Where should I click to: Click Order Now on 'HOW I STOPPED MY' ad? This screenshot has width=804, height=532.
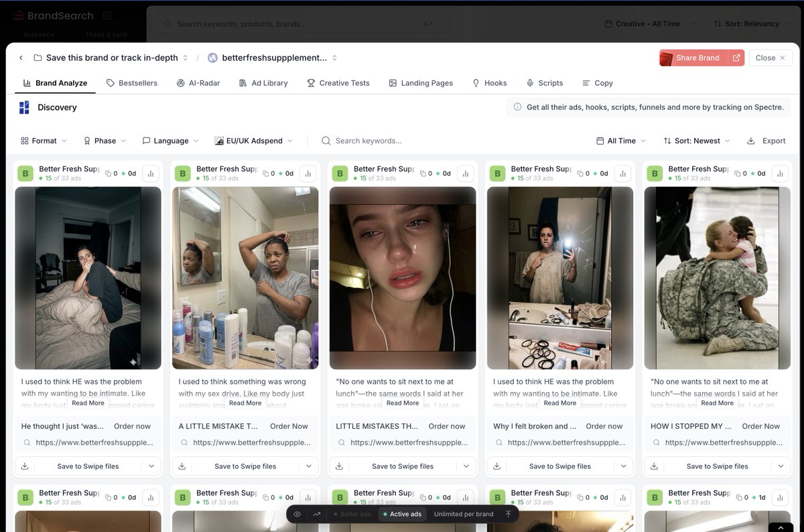tap(761, 426)
